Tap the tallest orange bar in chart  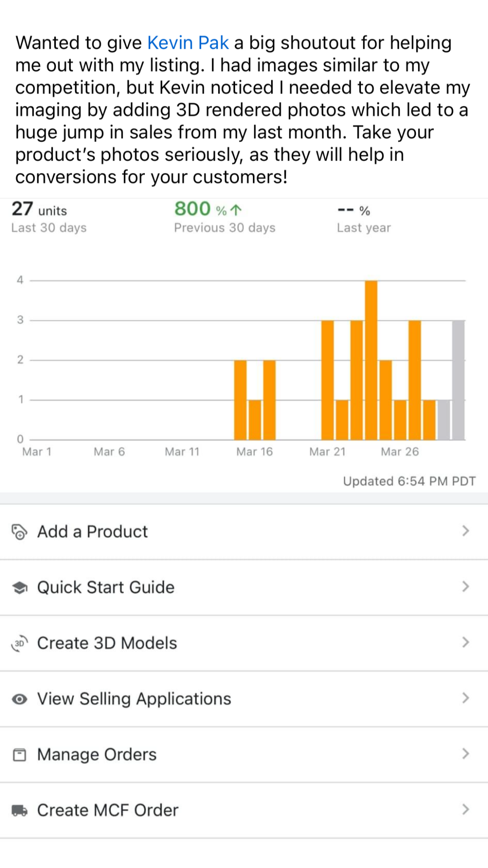(371, 360)
